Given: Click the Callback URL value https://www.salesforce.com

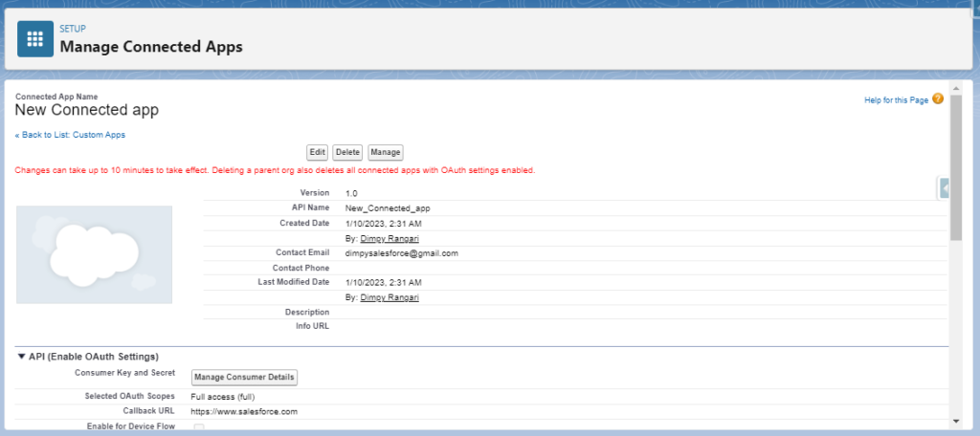Looking at the screenshot, I should (244, 411).
